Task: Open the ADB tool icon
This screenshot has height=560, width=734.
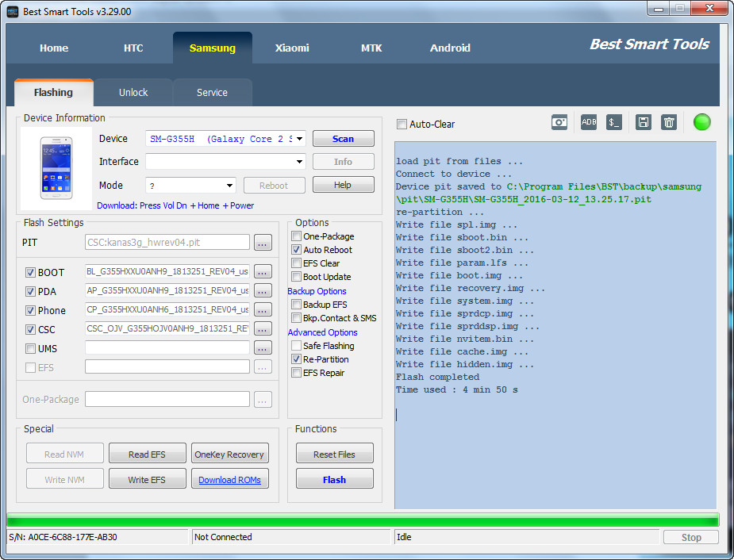Action: [589, 123]
